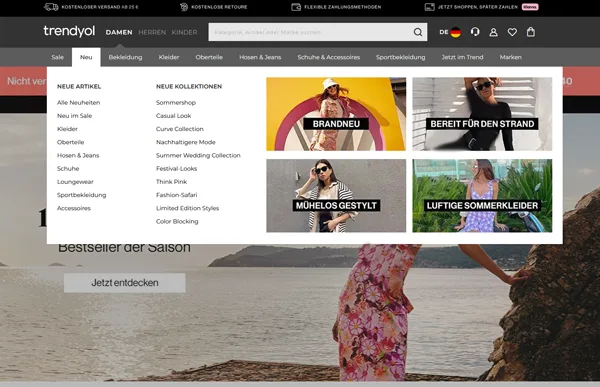Click the Accessoires link
600x387 pixels.
tap(74, 208)
